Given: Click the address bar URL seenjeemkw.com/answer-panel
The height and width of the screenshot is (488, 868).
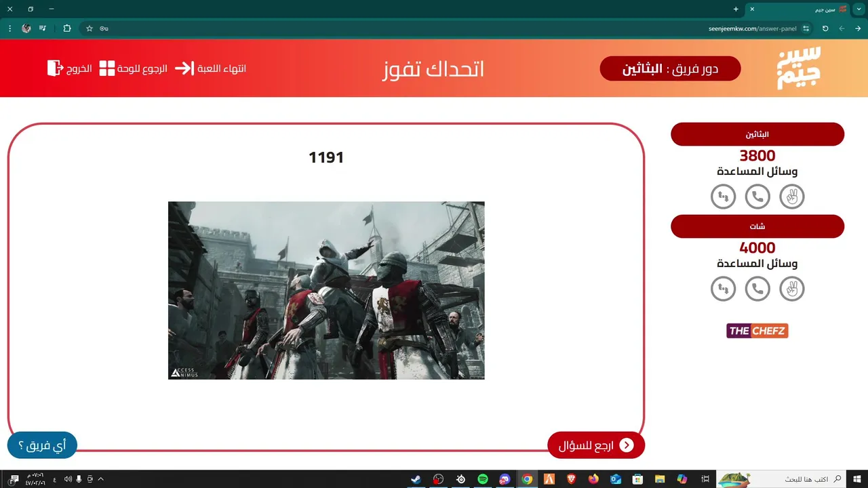Looking at the screenshot, I should point(753,28).
